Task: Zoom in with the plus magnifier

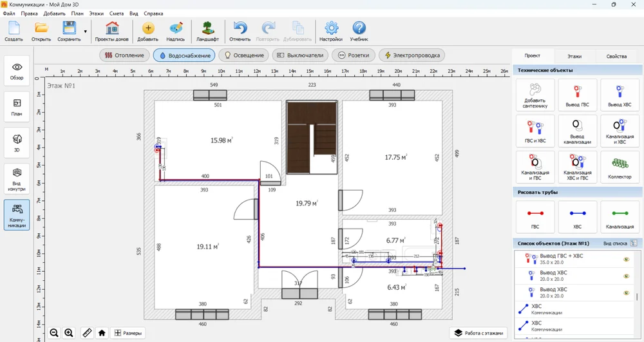Action: pyautogui.click(x=69, y=333)
